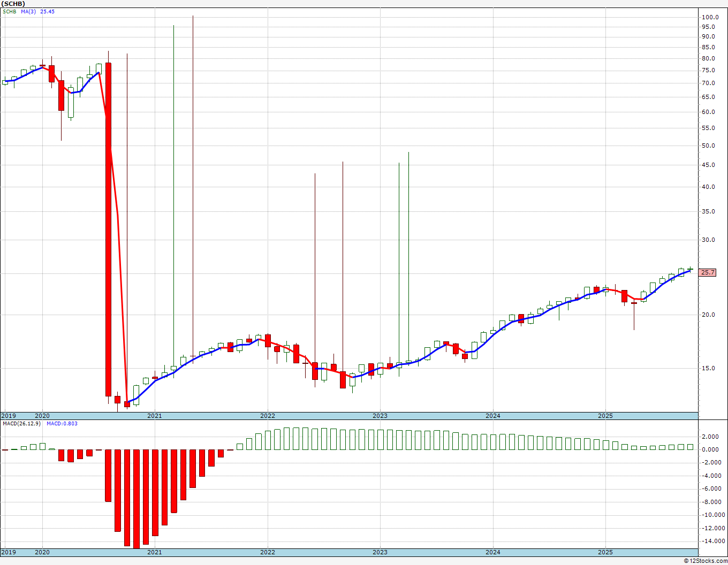Click the 55.0 price axis label

709,128
